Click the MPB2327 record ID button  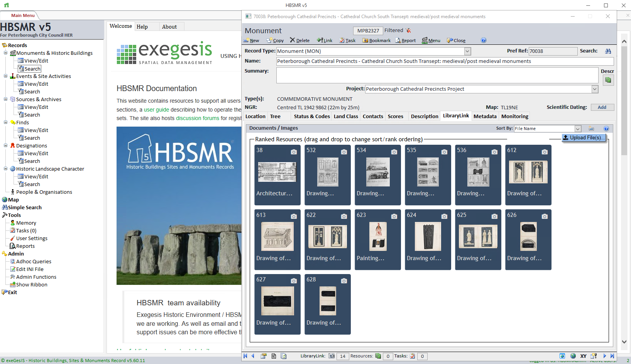368,31
